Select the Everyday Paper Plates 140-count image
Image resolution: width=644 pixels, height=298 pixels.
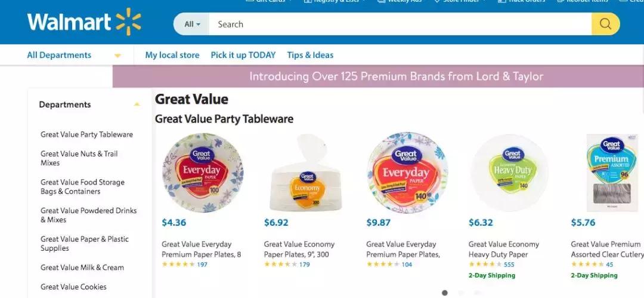click(x=407, y=173)
